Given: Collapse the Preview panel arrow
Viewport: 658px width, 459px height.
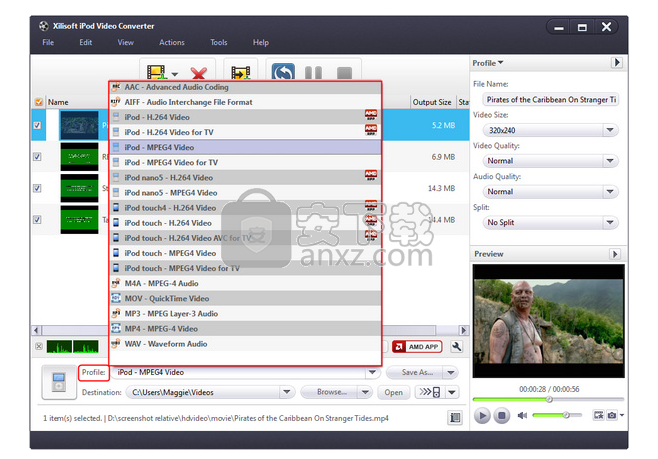Looking at the screenshot, I should pyautogui.click(x=615, y=254).
